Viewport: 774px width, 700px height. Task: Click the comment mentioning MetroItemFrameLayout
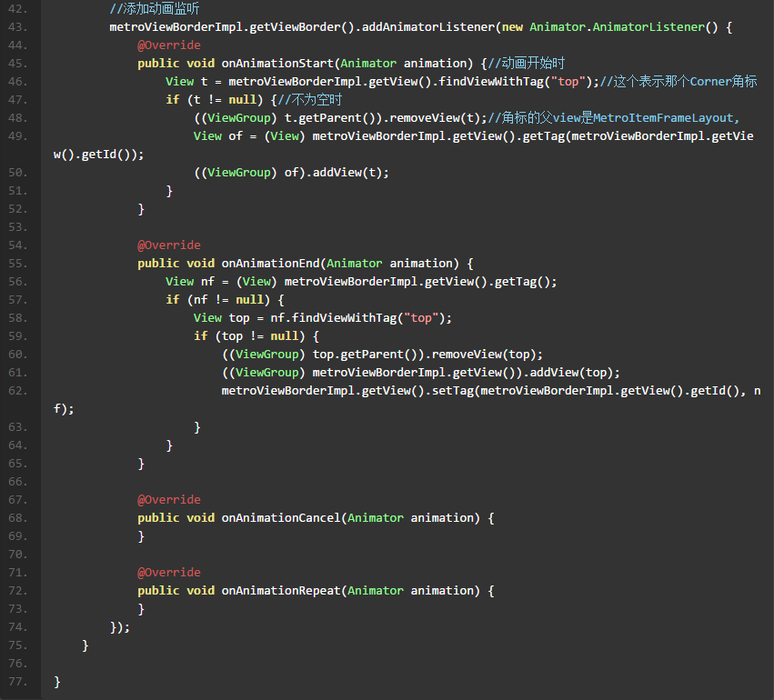[x=614, y=118]
